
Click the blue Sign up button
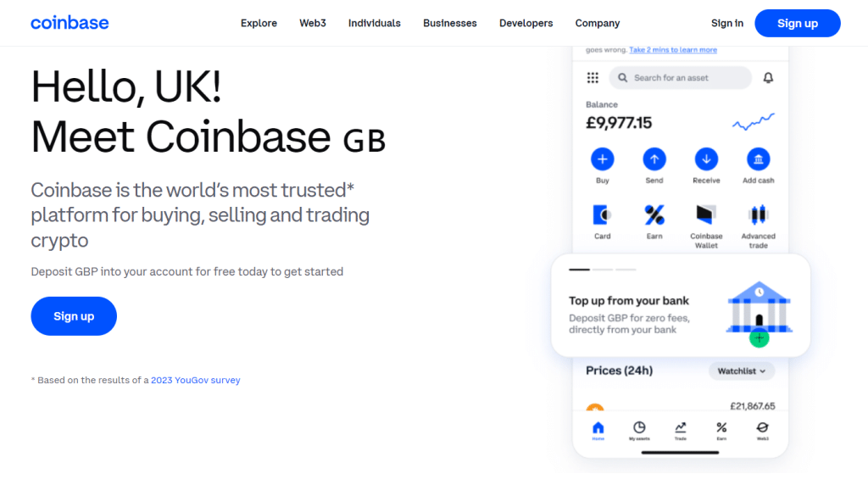[797, 23]
